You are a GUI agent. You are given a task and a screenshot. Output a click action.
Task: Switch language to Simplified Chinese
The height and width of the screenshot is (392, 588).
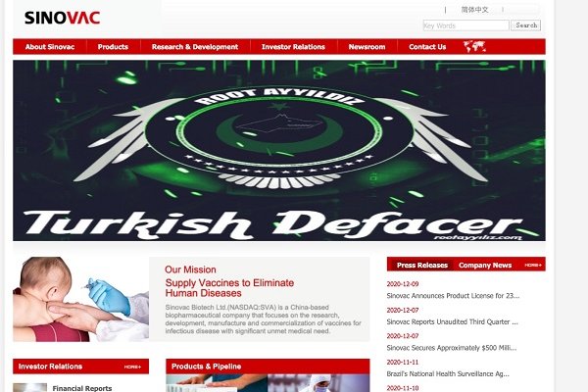coord(474,10)
